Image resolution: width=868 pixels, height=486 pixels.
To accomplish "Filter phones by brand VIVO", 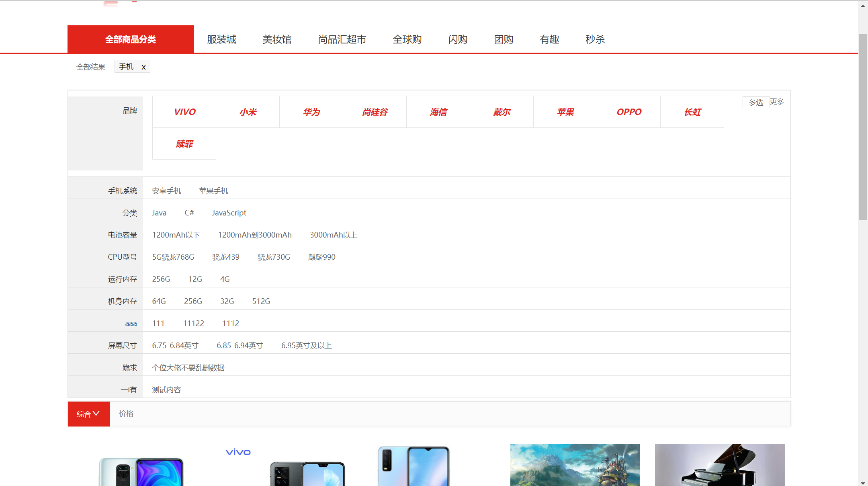I will tap(184, 112).
